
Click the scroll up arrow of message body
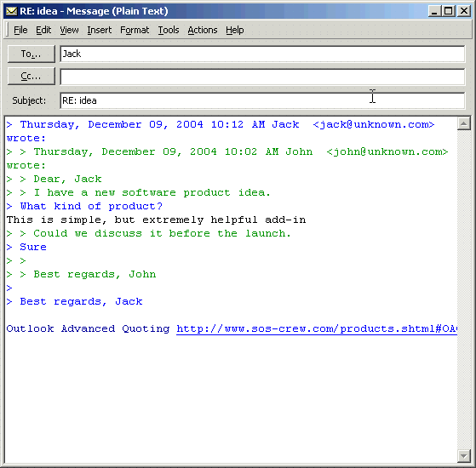[463, 123]
